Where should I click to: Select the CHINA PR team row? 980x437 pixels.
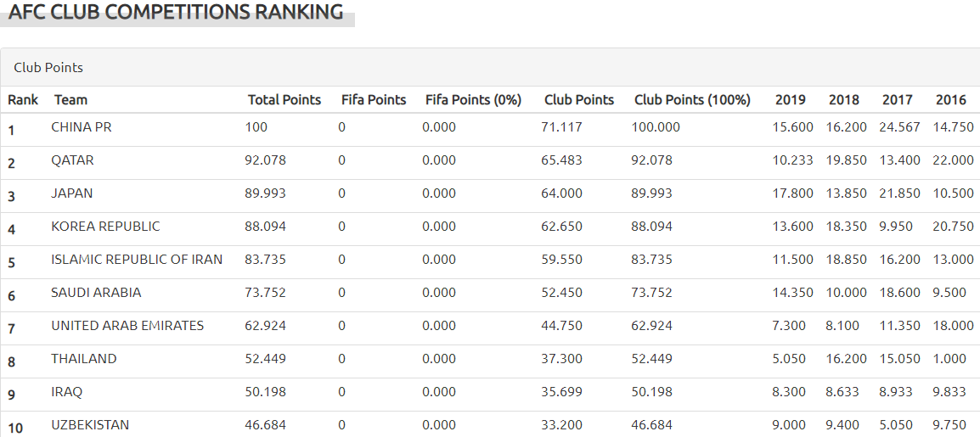click(82, 127)
